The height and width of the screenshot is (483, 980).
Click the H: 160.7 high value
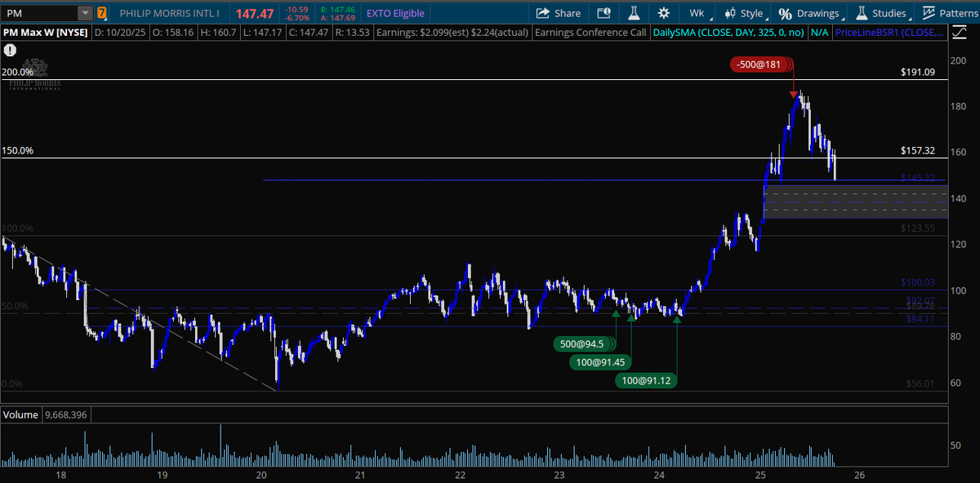coord(218,33)
